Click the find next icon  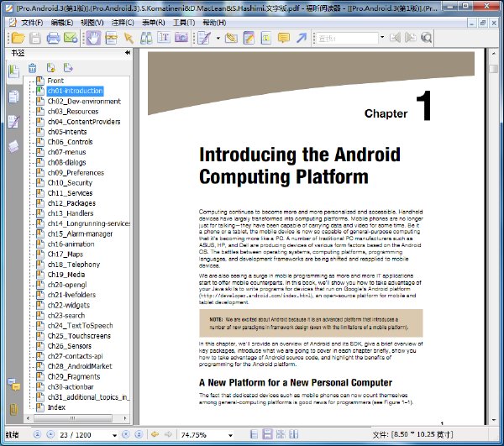click(411, 38)
